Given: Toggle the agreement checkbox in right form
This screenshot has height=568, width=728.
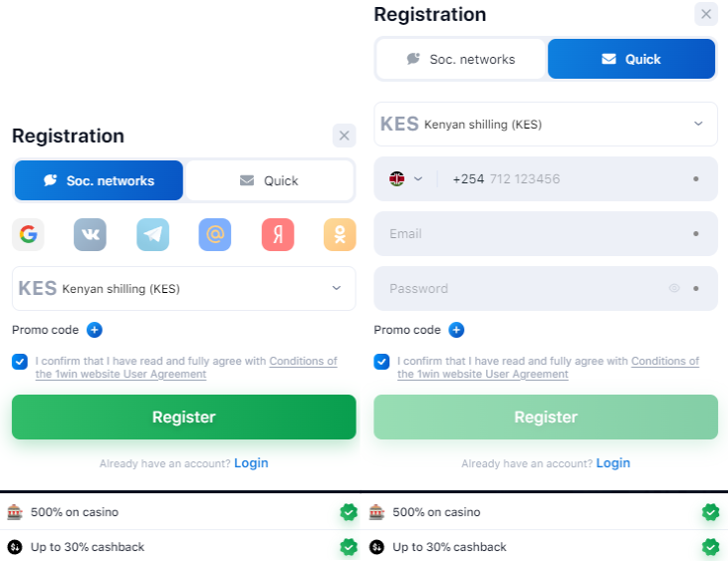Looking at the screenshot, I should (381, 362).
